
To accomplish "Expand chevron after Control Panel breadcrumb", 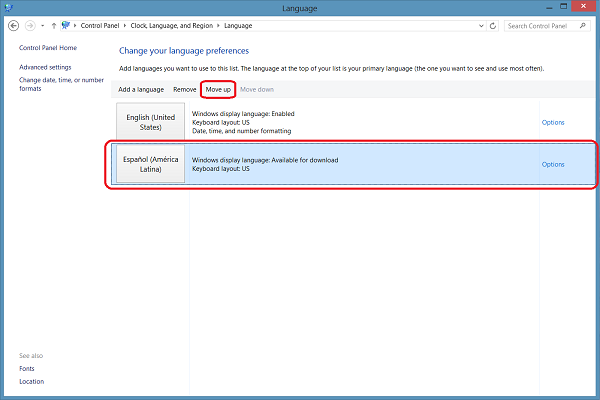I will click(x=125, y=26).
